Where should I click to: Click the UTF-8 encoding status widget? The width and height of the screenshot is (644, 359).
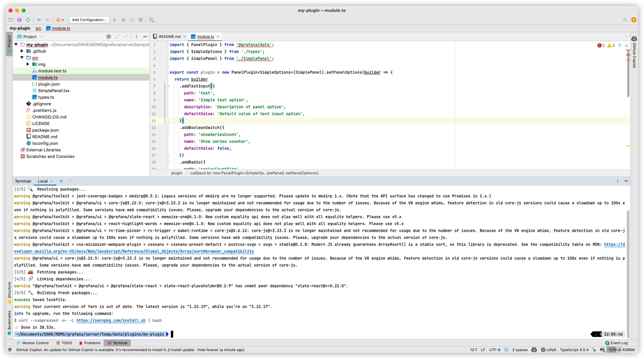point(495,350)
